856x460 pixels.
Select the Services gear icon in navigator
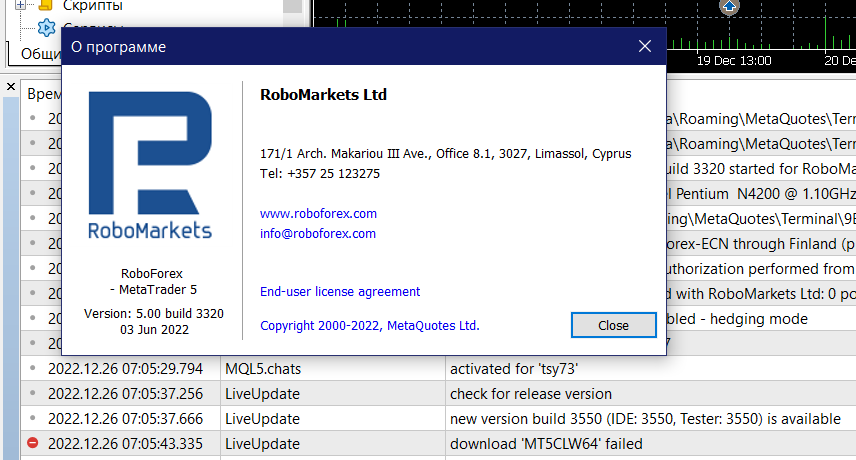[46, 27]
